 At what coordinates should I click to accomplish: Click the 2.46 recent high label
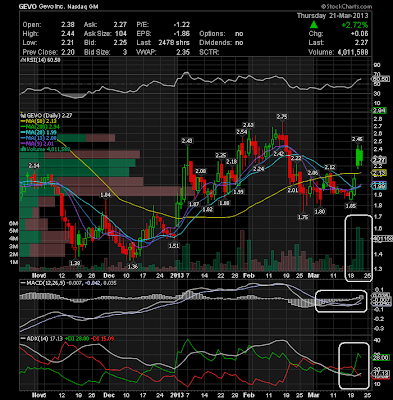(357, 139)
